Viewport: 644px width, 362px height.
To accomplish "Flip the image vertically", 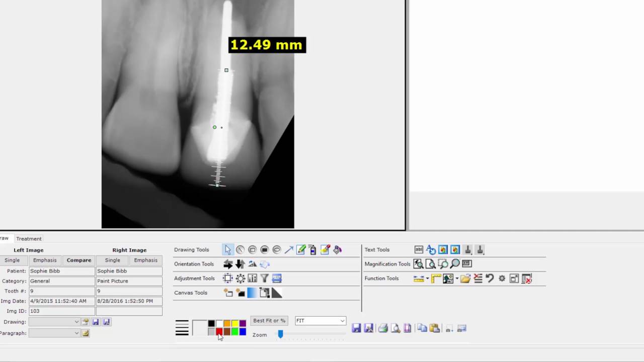I will point(240,264).
